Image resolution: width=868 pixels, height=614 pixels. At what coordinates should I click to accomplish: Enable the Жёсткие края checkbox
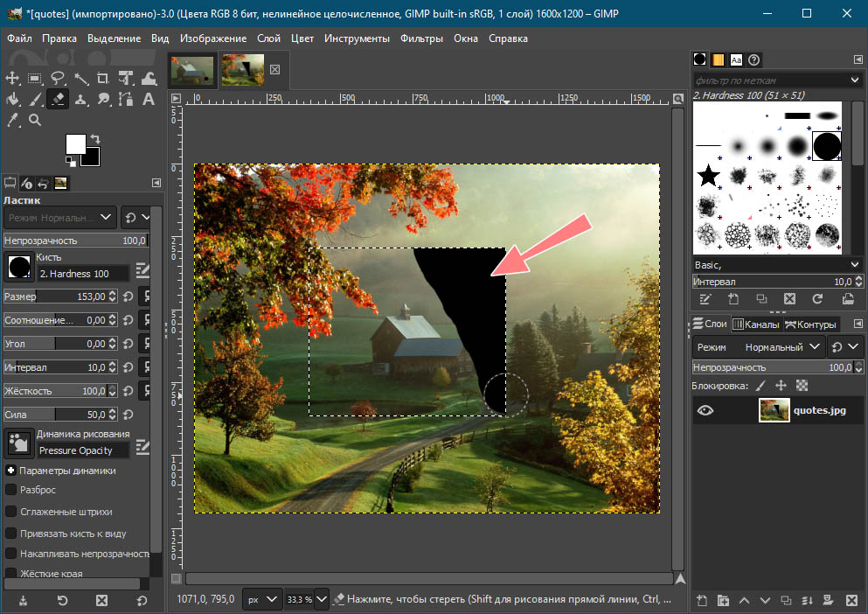pos(10,573)
